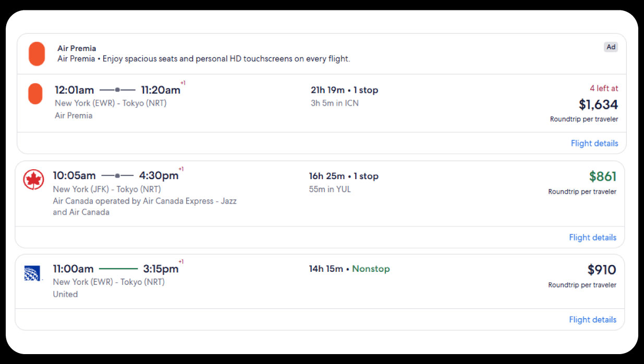Screen dimensions: 644x364
Task: Click the Air Canada maple leaf logo
Action: coord(33,180)
